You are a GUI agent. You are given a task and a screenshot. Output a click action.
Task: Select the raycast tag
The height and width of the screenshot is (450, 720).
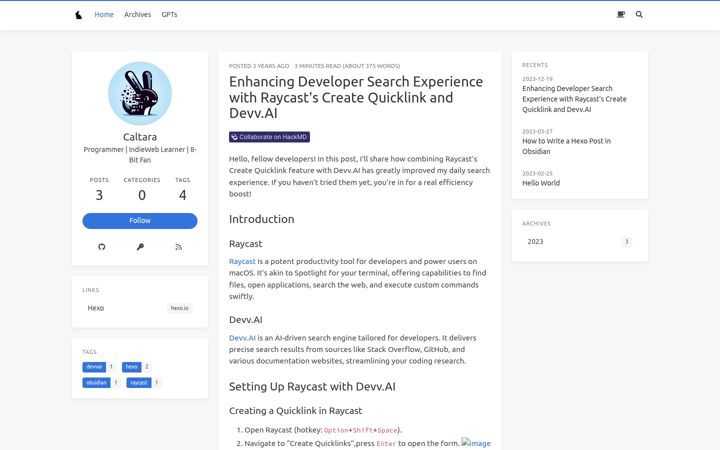[x=139, y=382]
